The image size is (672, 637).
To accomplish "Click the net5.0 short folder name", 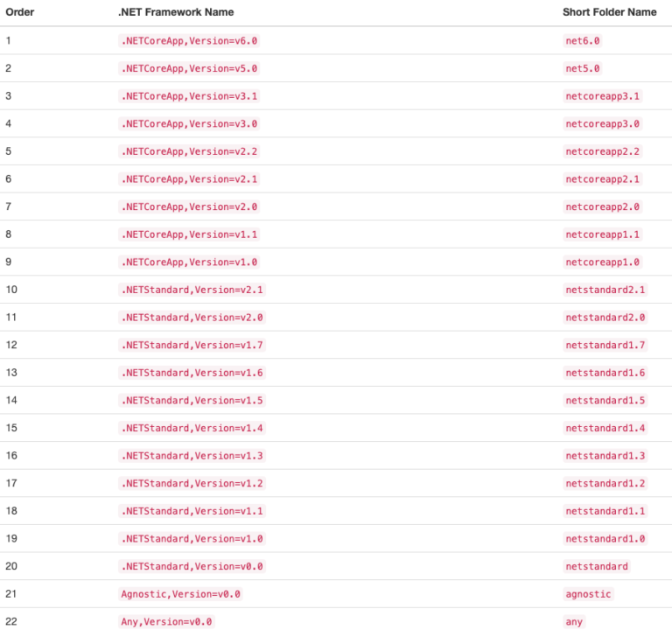I will click(x=583, y=68).
